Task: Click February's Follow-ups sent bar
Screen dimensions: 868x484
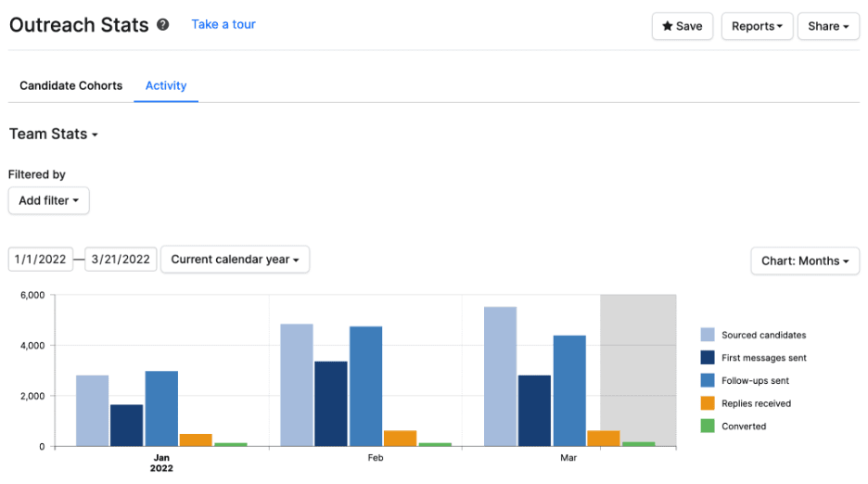Action: [x=366, y=387]
